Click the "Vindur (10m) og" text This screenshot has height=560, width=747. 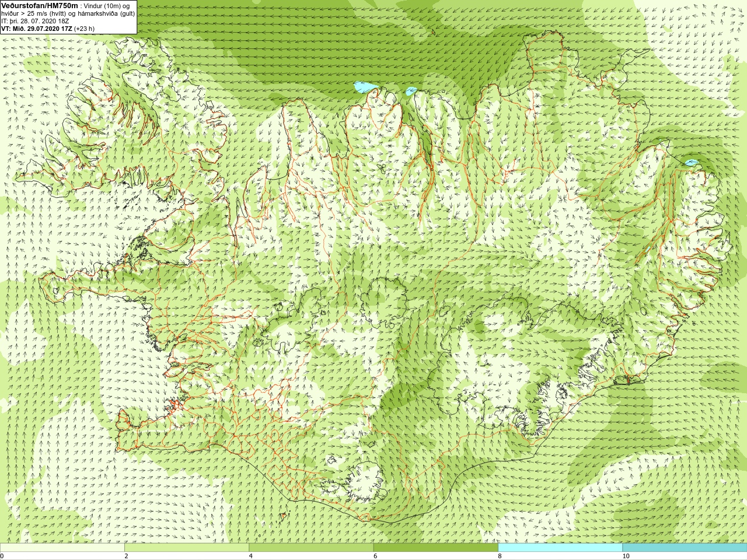click(107, 6)
